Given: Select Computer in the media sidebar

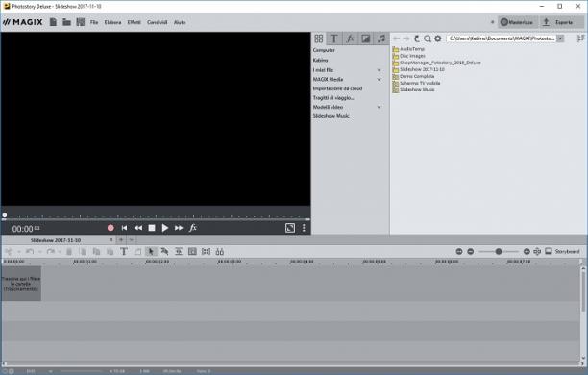Looking at the screenshot, I should tap(324, 50).
